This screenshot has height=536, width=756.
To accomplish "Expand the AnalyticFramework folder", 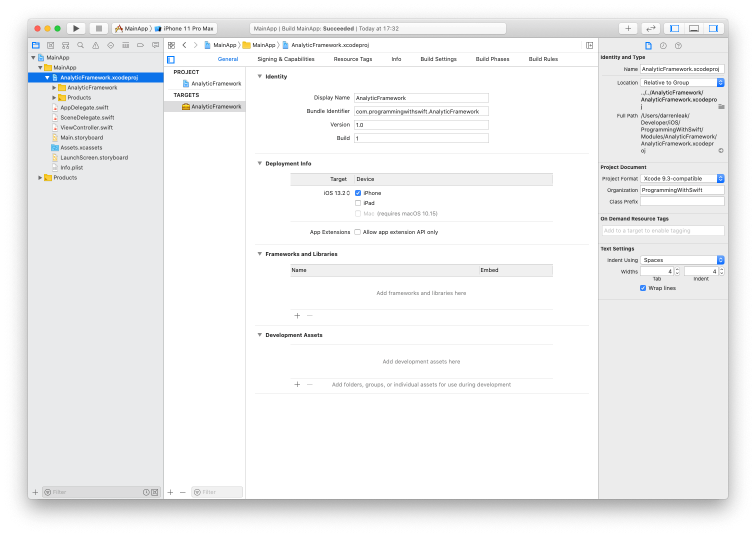I will [x=54, y=87].
